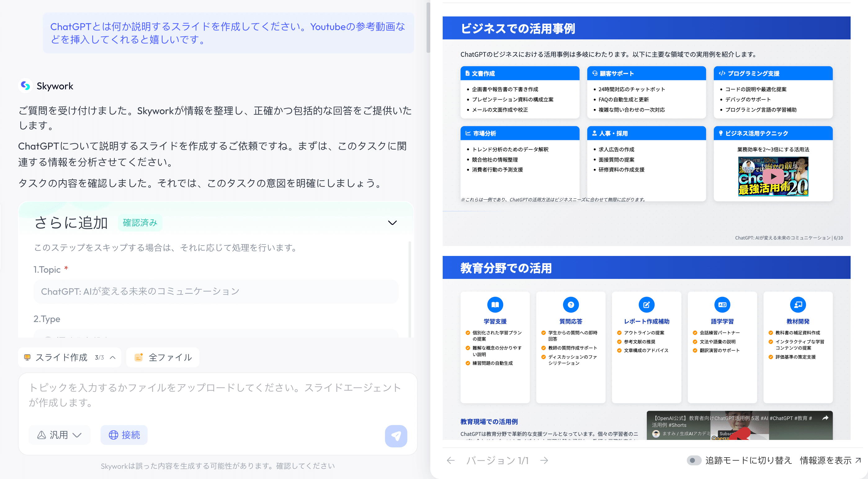
Task: Click the 学習支援 book icon
Action: 495,305
